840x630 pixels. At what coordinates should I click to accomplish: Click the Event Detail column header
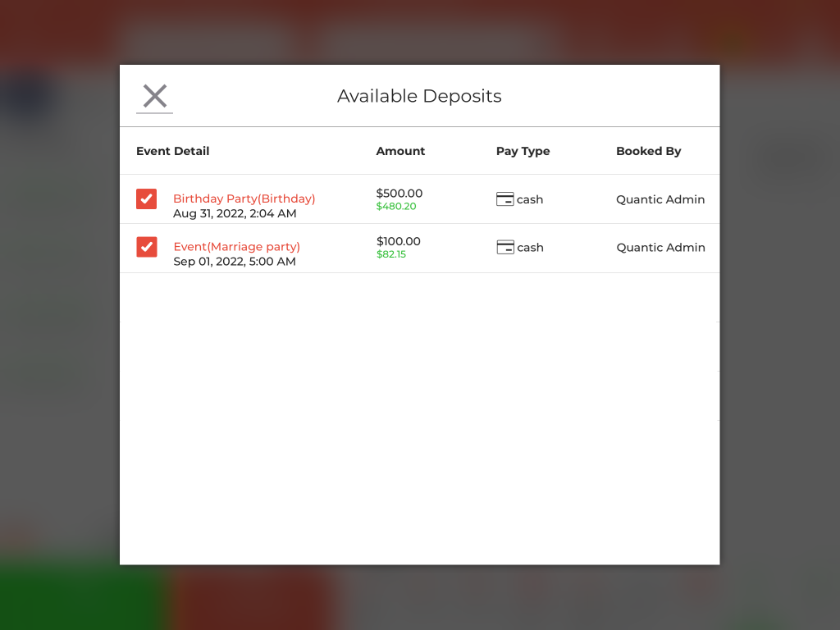click(x=172, y=151)
